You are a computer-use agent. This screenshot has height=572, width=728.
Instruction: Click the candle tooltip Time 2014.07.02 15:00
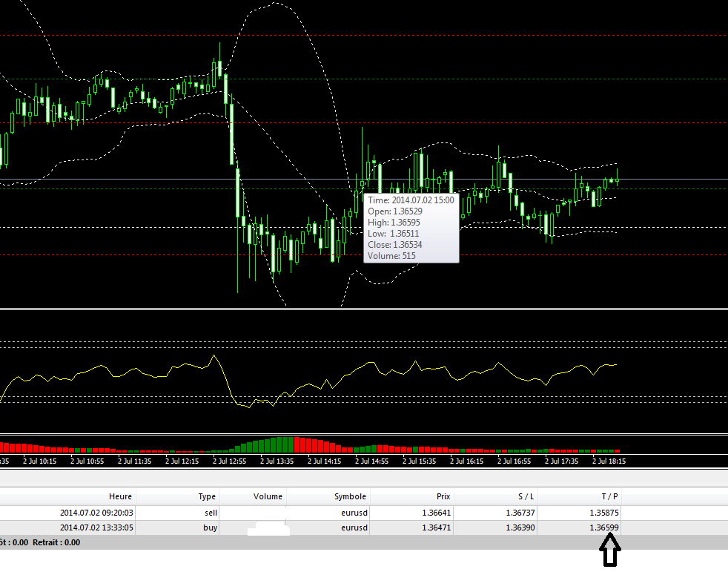(411, 200)
